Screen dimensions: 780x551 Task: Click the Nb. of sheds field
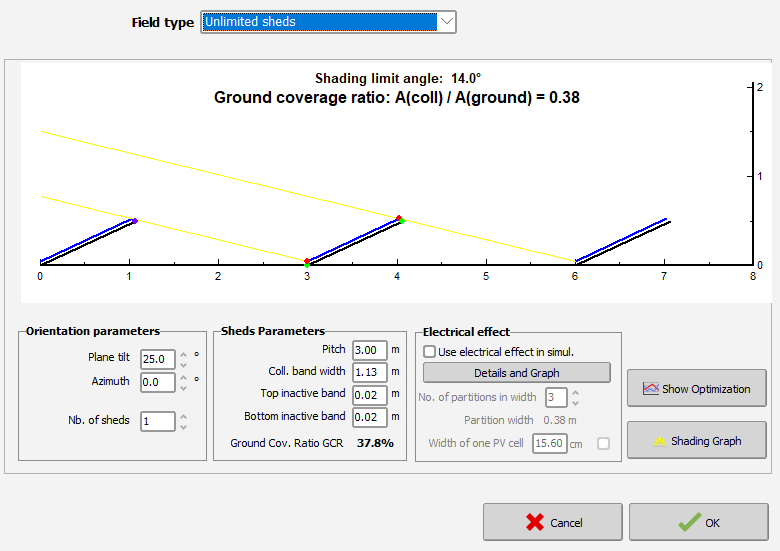[158, 421]
